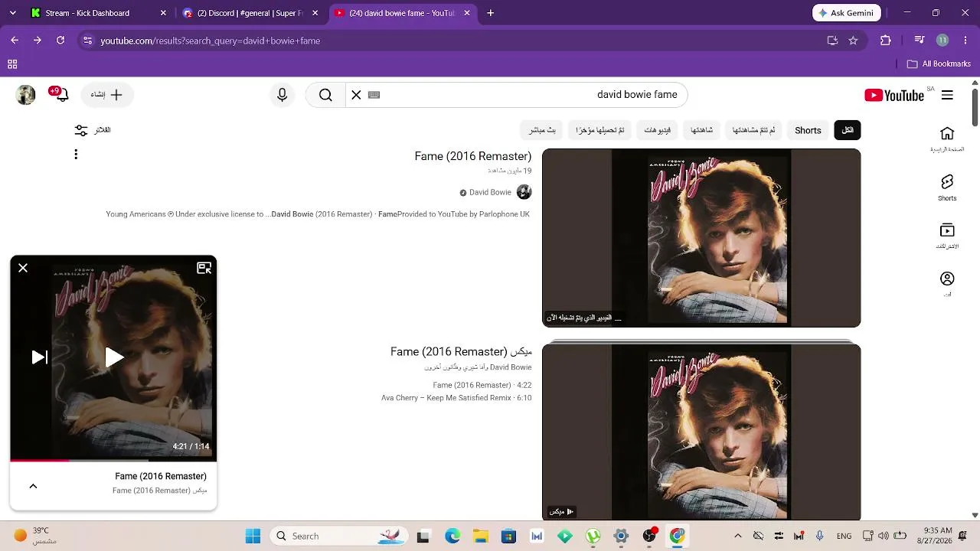The height and width of the screenshot is (551, 980).
Task: Open the Fame (2016 Remaster) mix title
Action: 461,352
